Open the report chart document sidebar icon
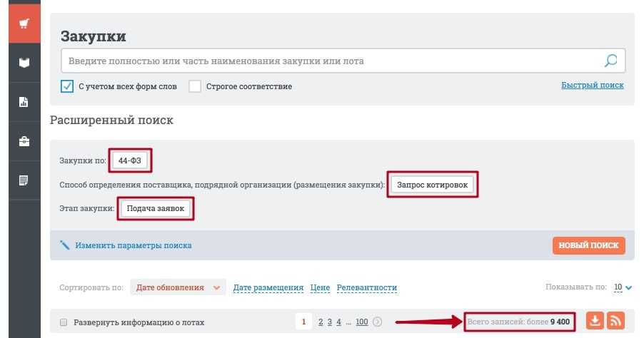 click(x=24, y=102)
